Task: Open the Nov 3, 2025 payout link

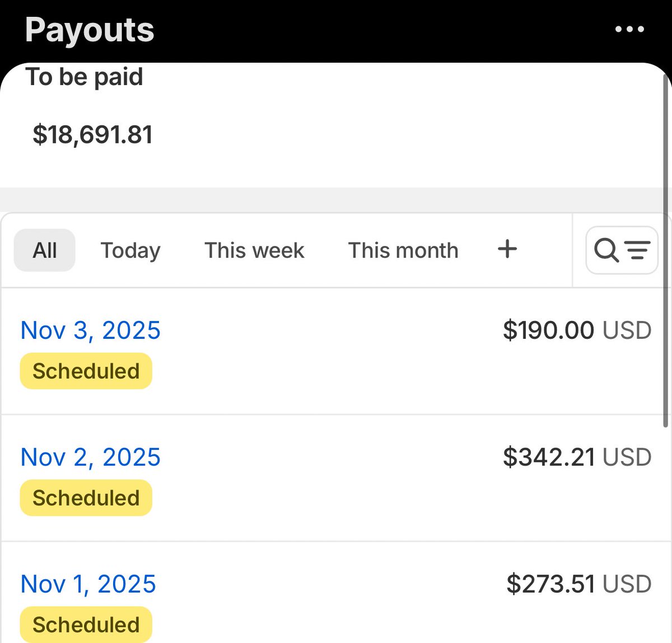Action: [91, 330]
